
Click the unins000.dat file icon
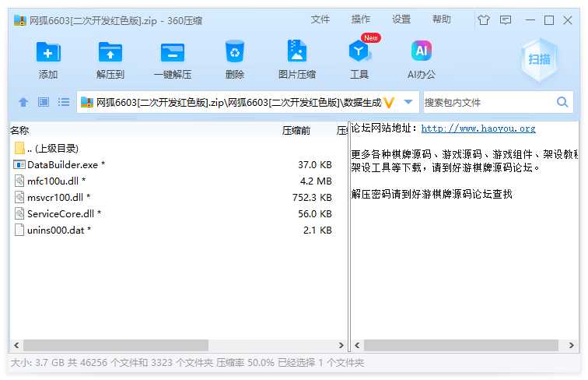19,230
